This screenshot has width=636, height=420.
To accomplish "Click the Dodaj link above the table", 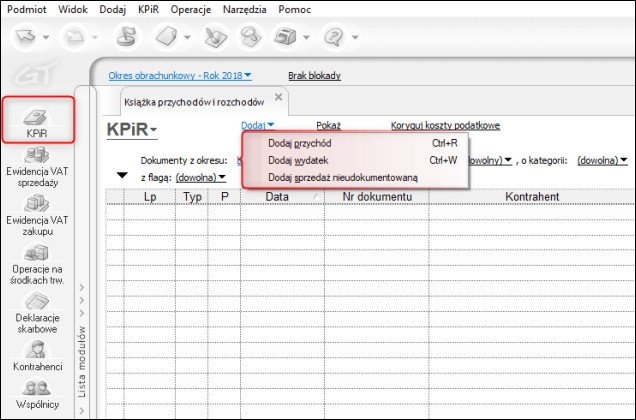I will pyautogui.click(x=258, y=125).
